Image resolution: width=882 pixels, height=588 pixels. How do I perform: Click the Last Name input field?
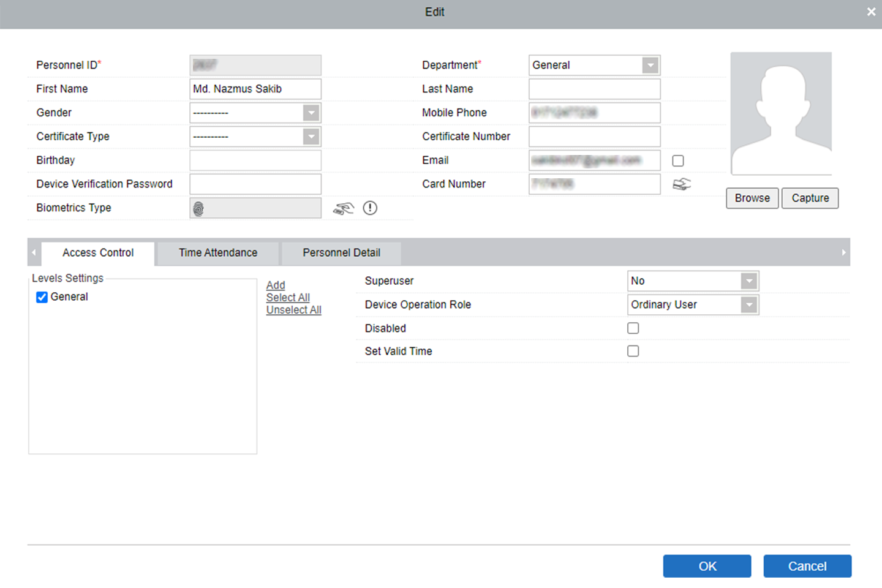pyautogui.click(x=595, y=89)
